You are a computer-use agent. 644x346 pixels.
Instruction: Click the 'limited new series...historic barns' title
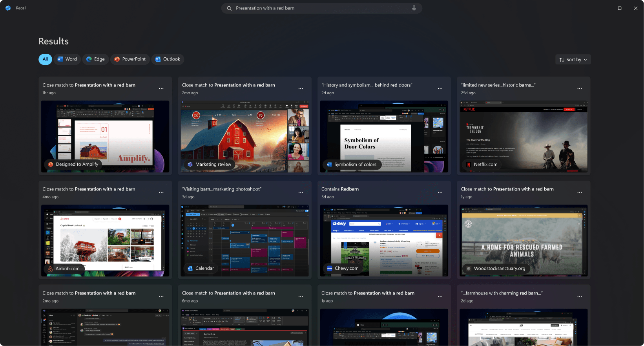point(498,85)
